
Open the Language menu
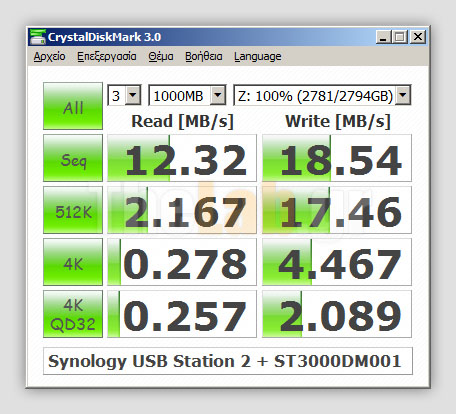[258, 57]
